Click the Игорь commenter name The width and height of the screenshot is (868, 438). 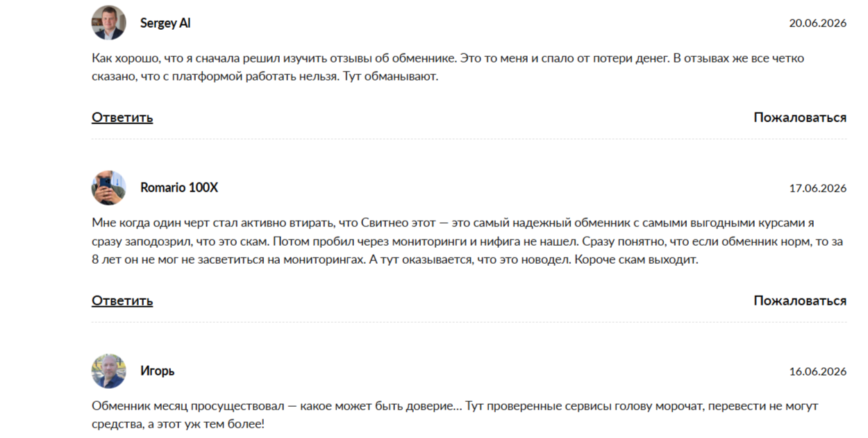click(x=158, y=371)
